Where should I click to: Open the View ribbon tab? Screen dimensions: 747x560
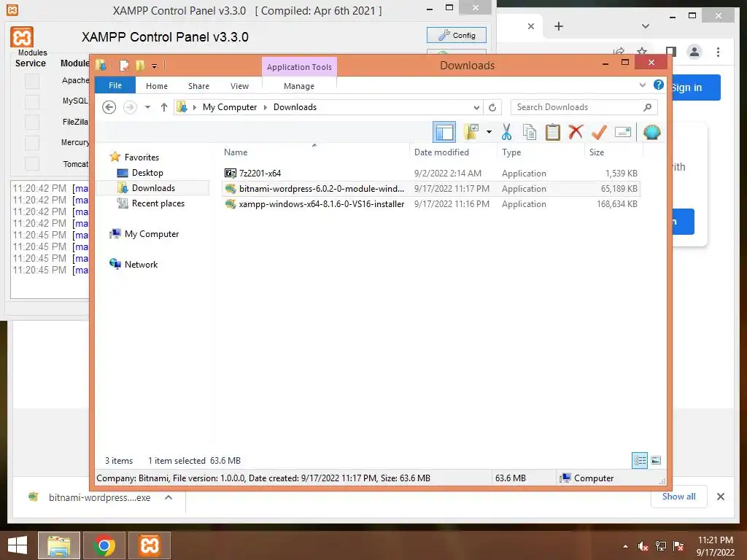(x=239, y=86)
